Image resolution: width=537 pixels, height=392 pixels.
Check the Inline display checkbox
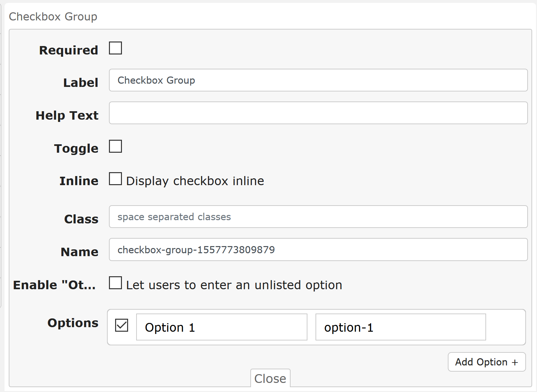(115, 179)
